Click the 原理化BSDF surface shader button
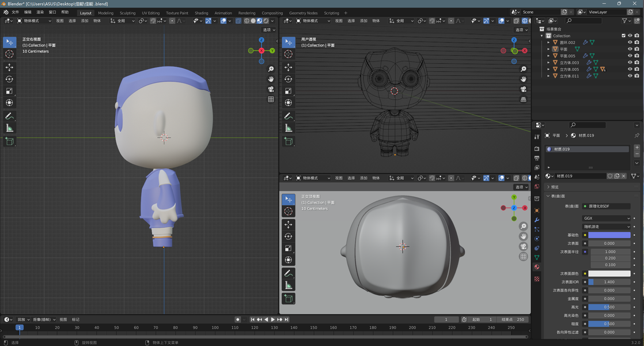The width and height of the screenshot is (644, 346). tap(606, 206)
